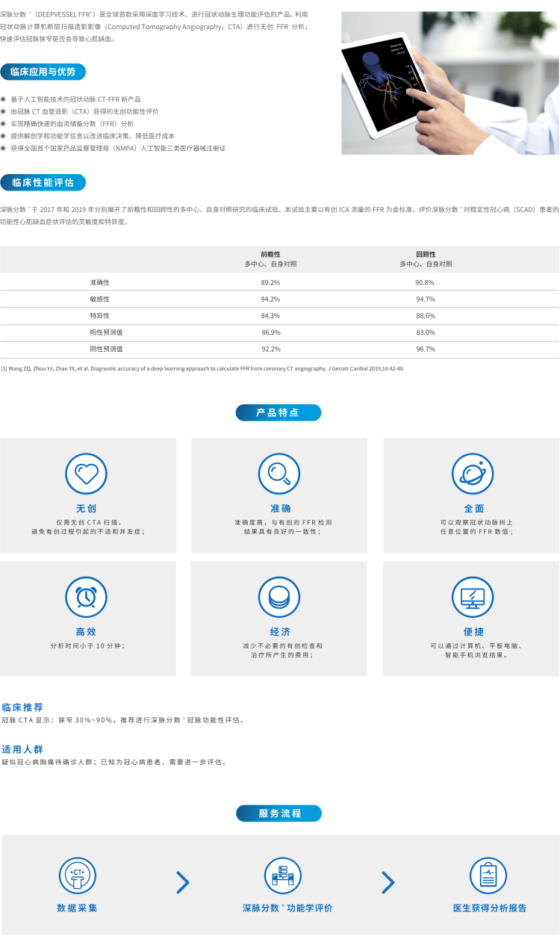Click the 回顾性 column header
This screenshot has width=560, height=936.
point(426,254)
